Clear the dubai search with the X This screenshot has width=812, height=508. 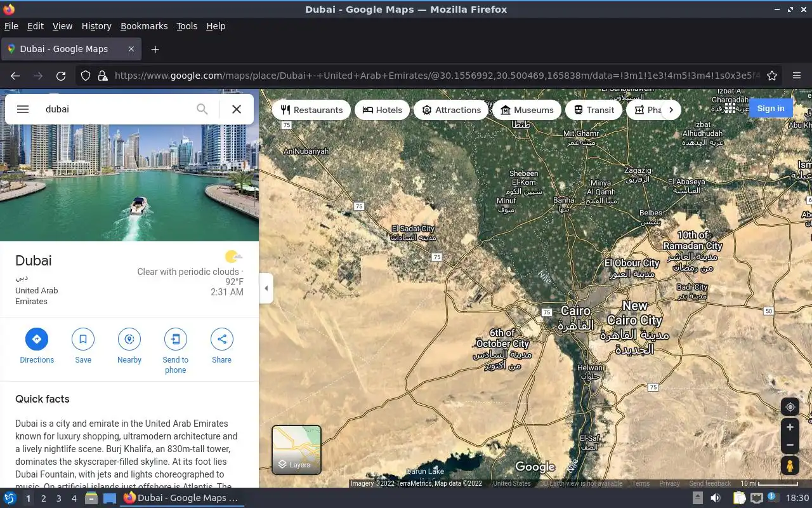point(237,109)
